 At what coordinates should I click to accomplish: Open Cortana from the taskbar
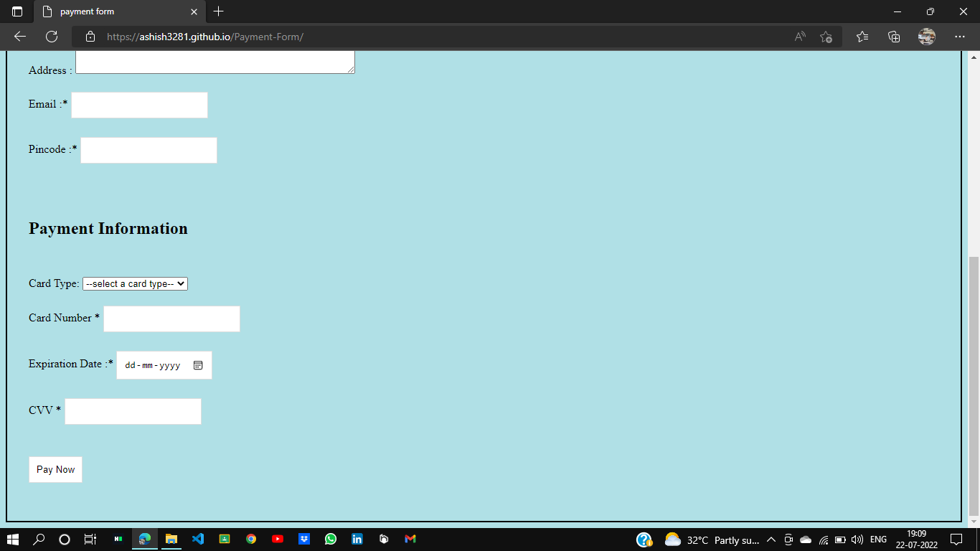point(65,539)
